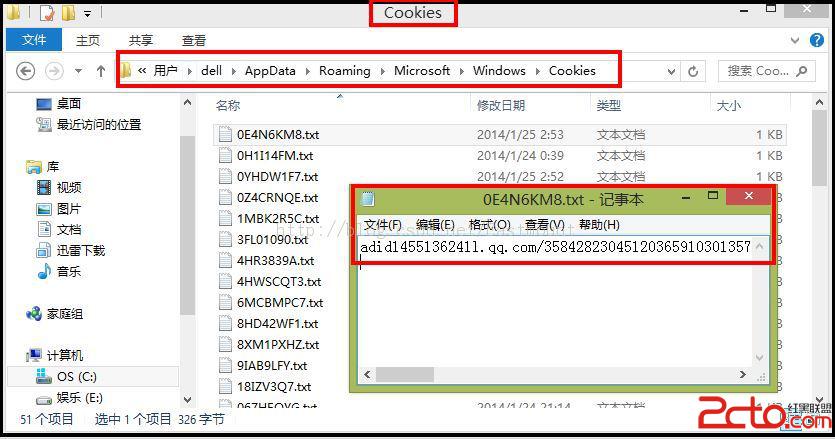The width and height of the screenshot is (835, 439).
Task: Open Explorer help question mark icon
Action: (816, 40)
